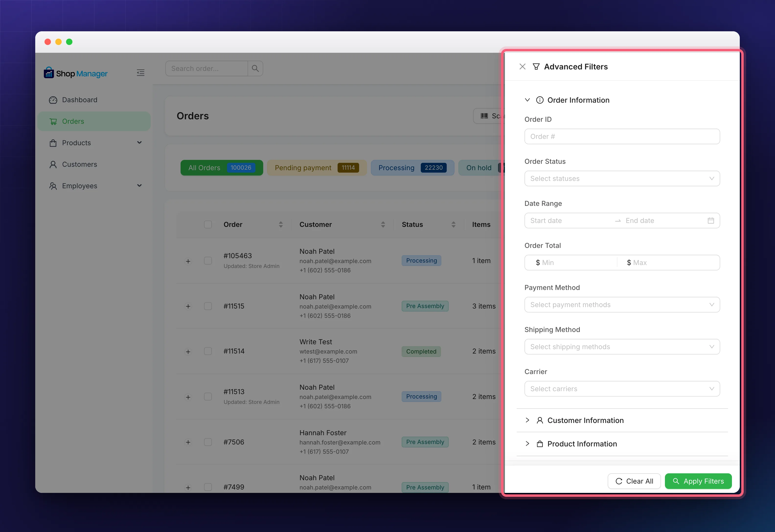
Task: Click the Clear All button
Action: tap(634, 481)
